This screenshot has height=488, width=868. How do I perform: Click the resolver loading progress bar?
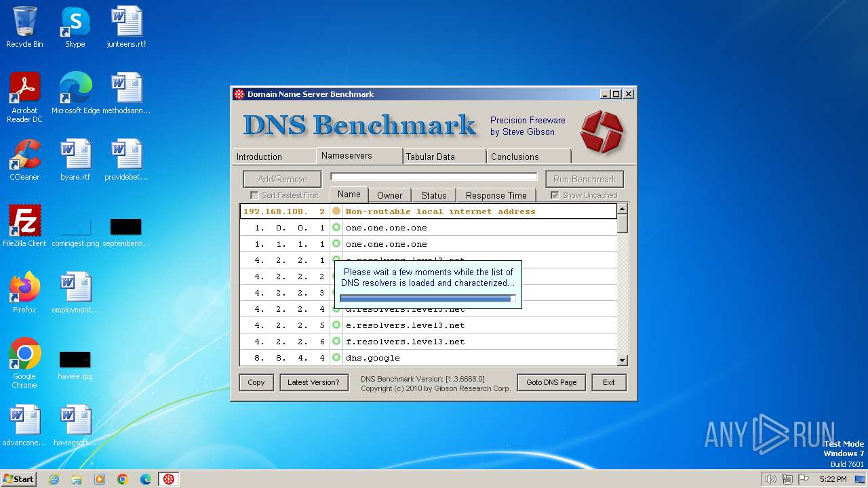pyautogui.click(x=427, y=298)
